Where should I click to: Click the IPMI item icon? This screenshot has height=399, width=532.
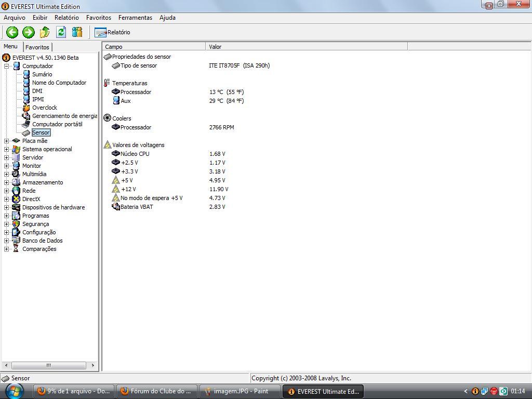tap(26, 99)
